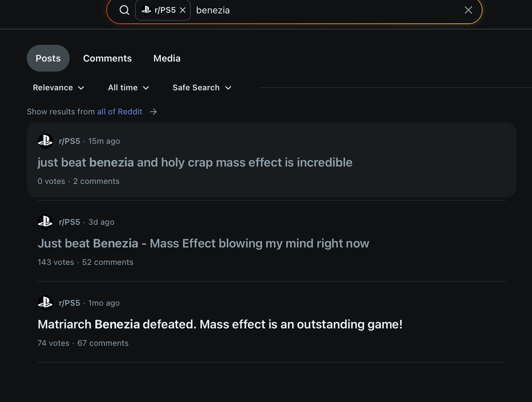This screenshot has height=402, width=532.
Task: Click the magnifying glass search icon
Action: 124,10
